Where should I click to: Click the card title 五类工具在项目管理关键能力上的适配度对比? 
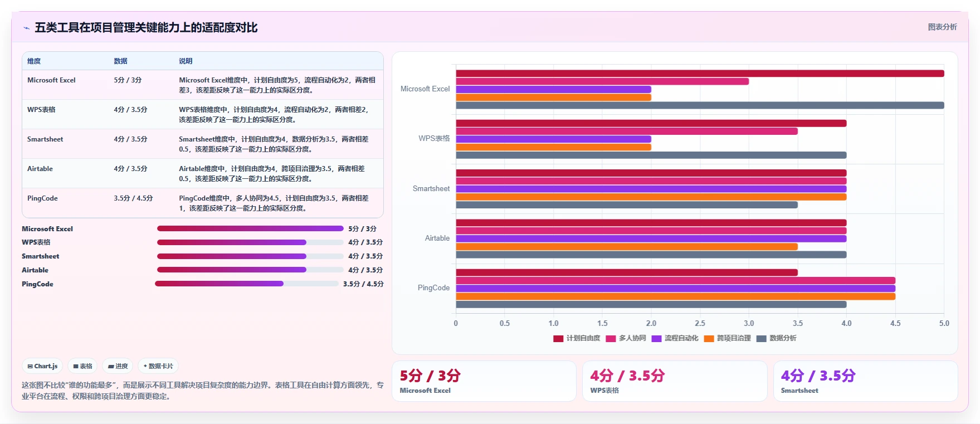pyautogui.click(x=146, y=28)
